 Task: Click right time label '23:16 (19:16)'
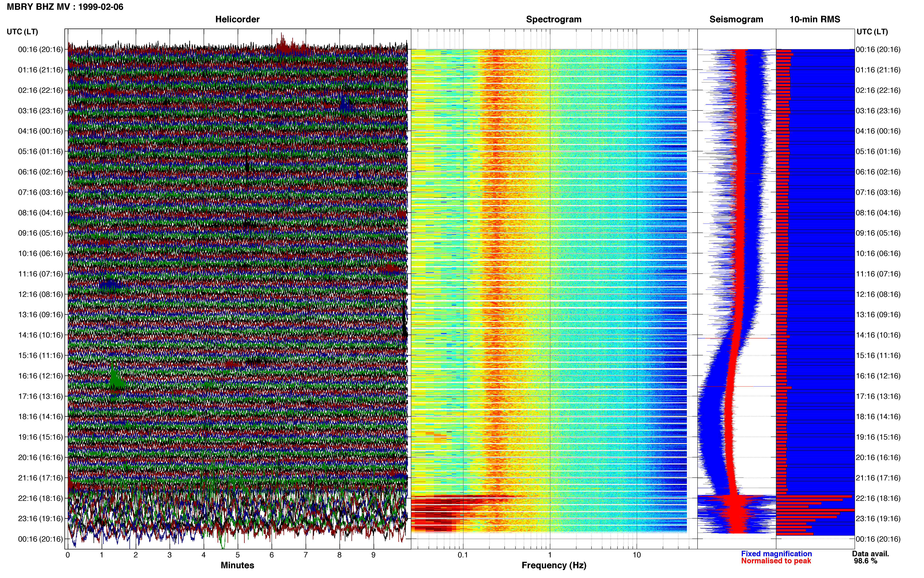tap(878, 519)
